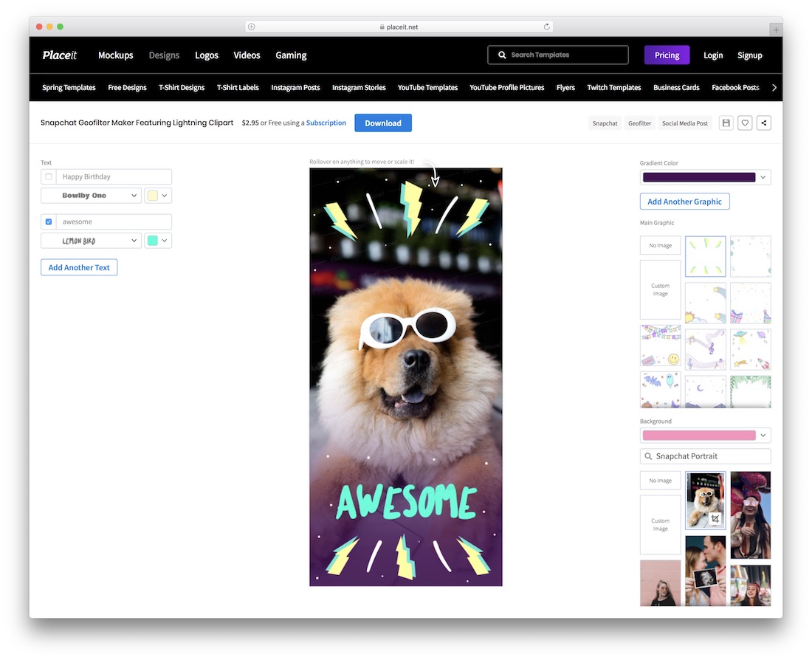
Task: Go to Free Designs category
Action: coord(128,88)
